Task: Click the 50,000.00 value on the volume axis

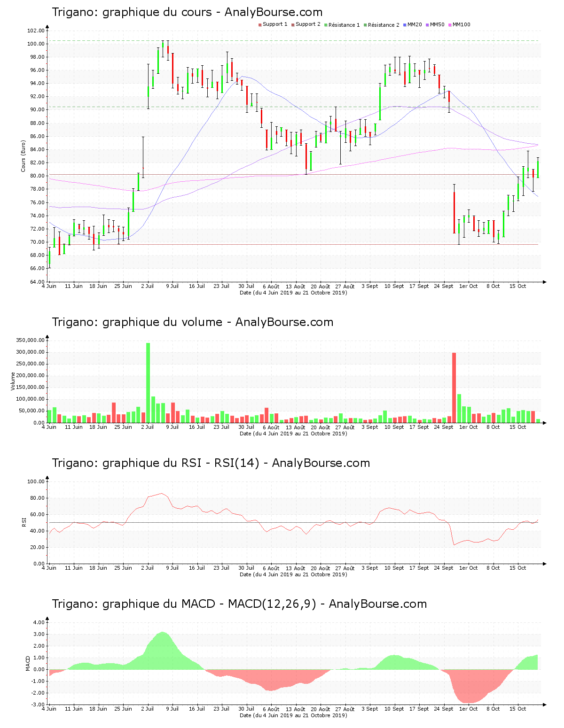Action: click(x=32, y=411)
